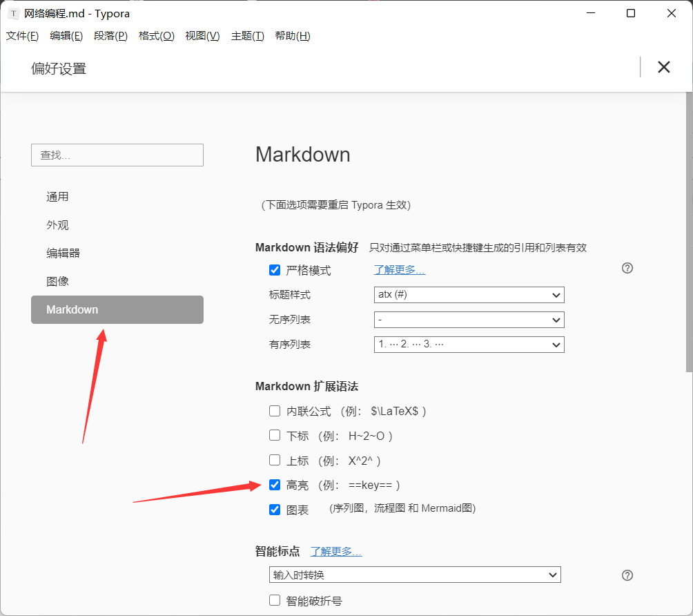Click the help icon next to strict mode
This screenshot has width=693, height=616.
pos(627,268)
